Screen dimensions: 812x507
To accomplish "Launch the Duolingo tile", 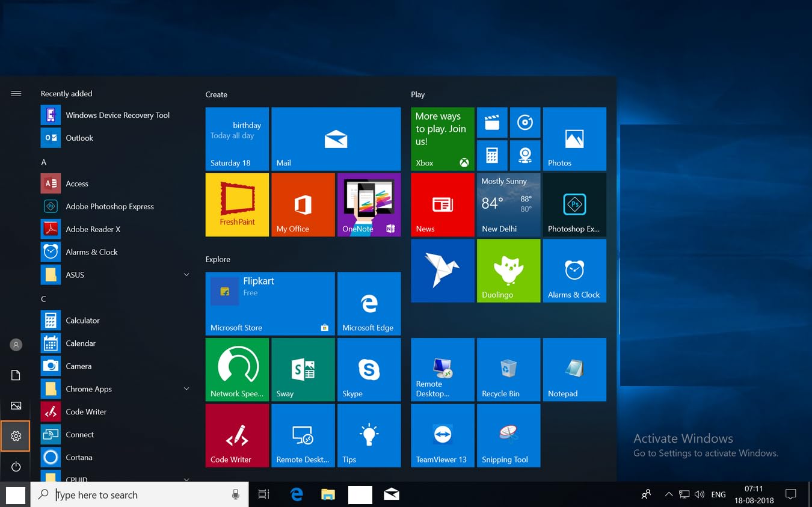I will (508, 271).
